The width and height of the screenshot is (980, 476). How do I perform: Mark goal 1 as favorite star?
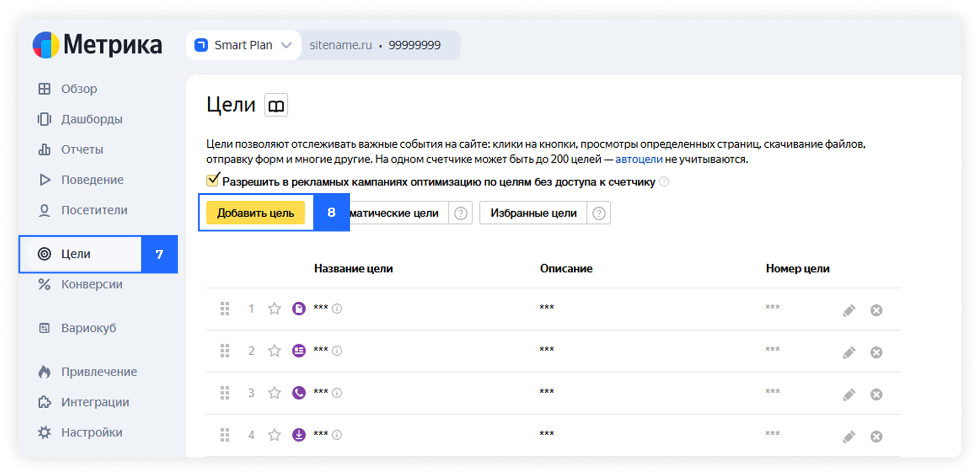274,309
